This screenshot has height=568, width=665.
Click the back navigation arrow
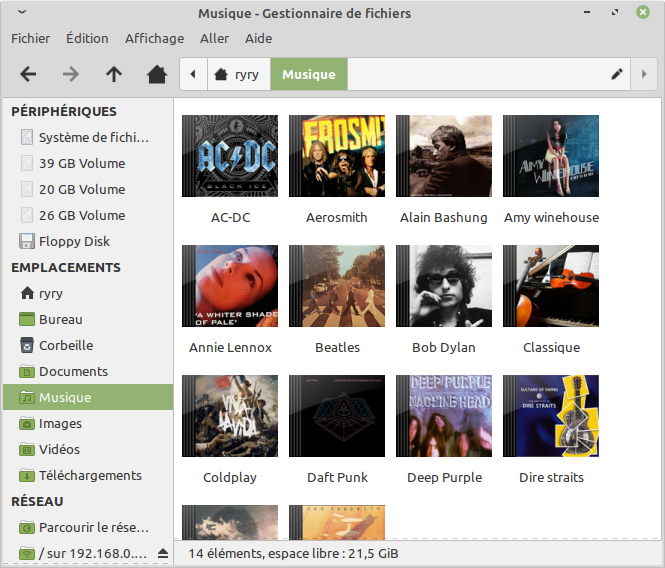click(x=28, y=74)
